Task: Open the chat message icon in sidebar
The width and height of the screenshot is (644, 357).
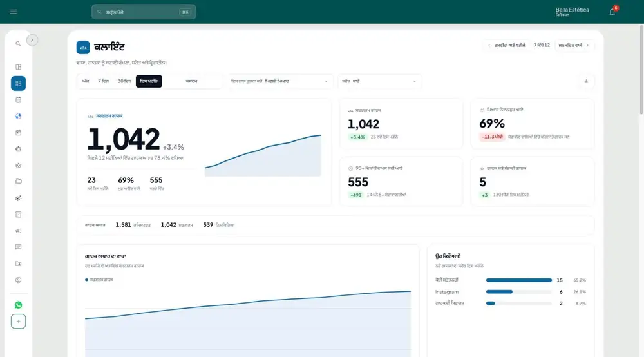Action: point(18,247)
